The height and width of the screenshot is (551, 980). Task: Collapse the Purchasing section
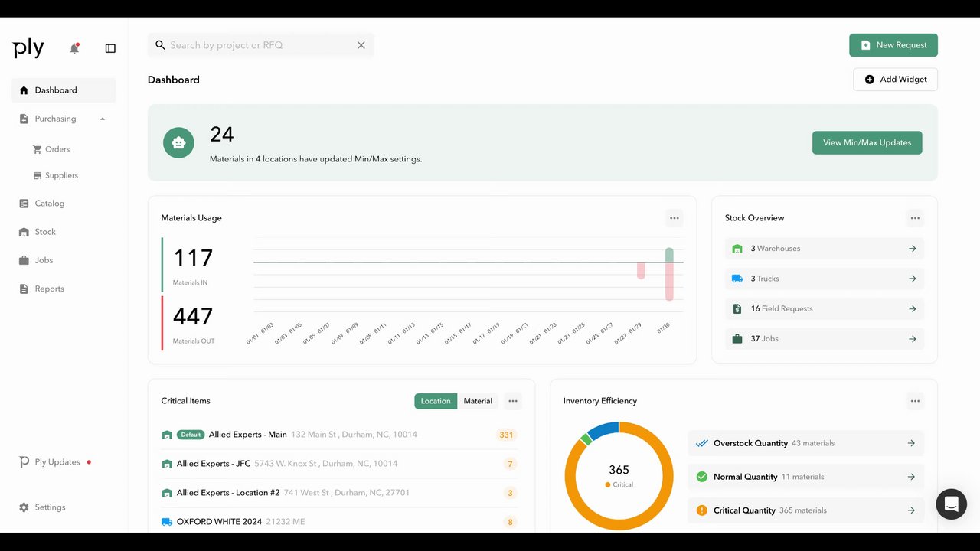pyautogui.click(x=103, y=119)
